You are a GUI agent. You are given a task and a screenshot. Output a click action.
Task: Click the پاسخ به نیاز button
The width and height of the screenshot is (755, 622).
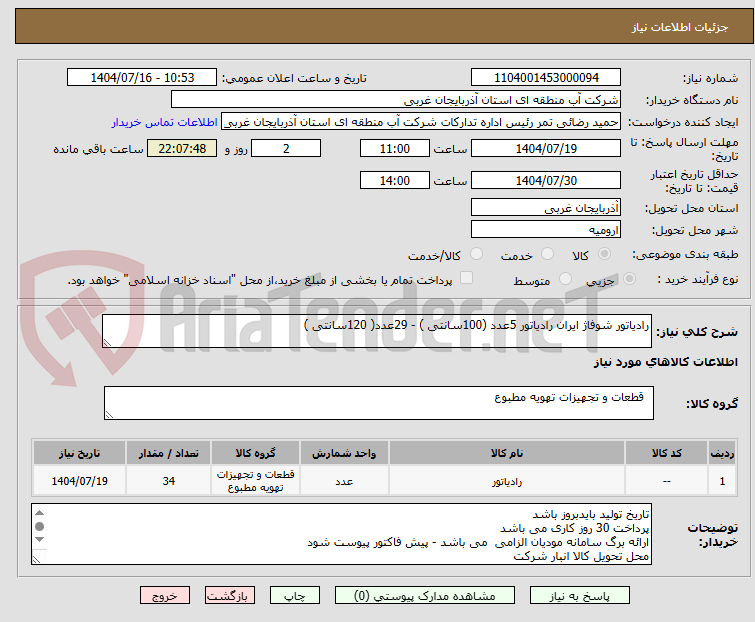pos(579,596)
